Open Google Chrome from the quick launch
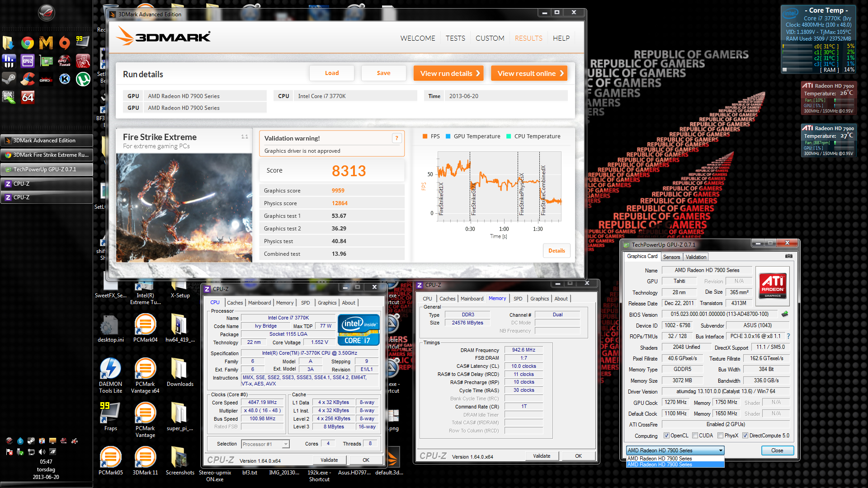This screenshot has width=868, height=488. pyautogui.click(x=28, y=42)
